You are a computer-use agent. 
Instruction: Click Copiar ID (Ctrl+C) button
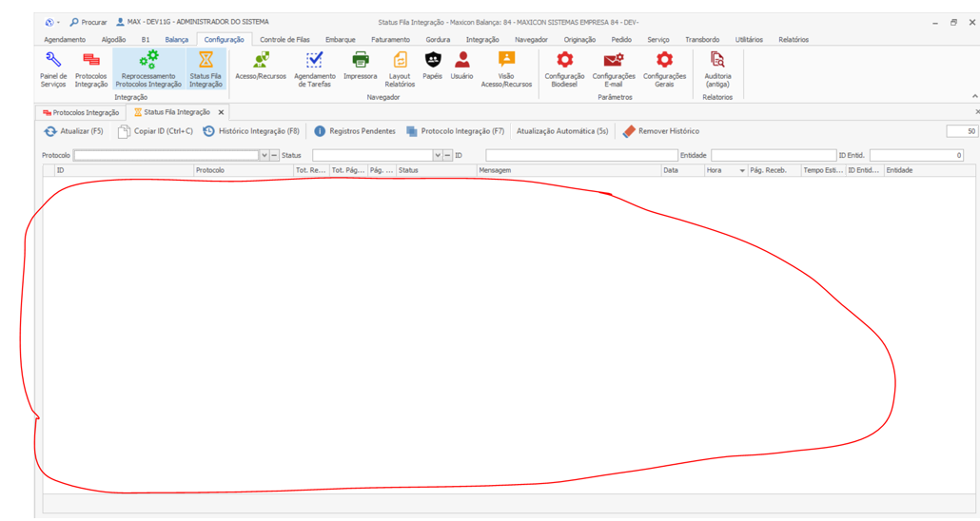point(156,131)
